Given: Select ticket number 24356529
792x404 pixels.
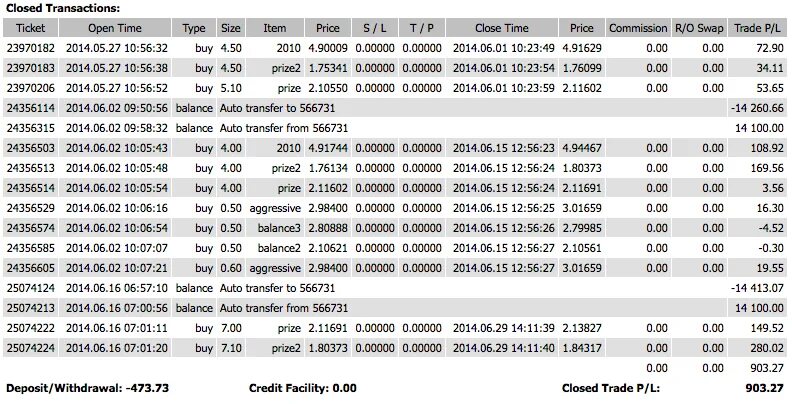Looking at the screenshot, I should (31, 208).
